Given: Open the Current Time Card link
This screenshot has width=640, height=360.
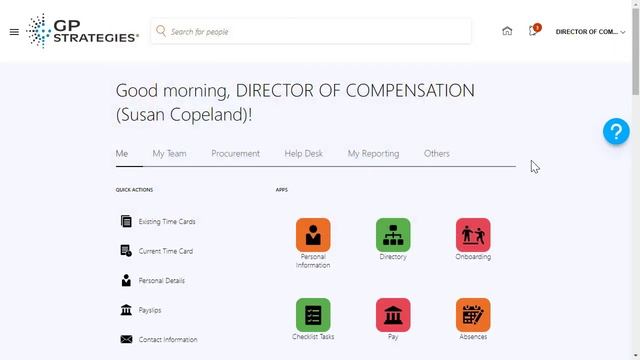Looking at the screenshot, I should (166, 251).
